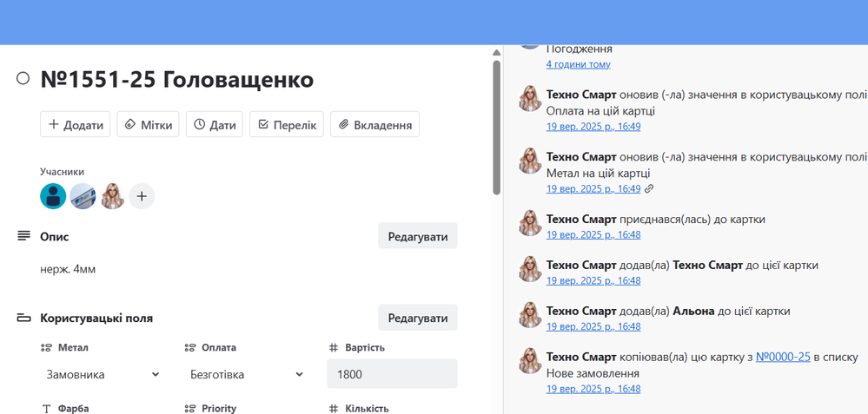Click the description text нерж. 4мм
The image size is (868, 414).
point(68,270)
